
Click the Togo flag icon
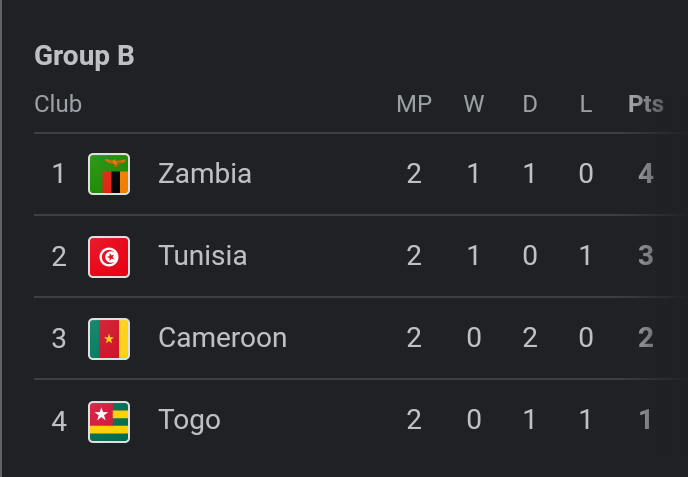(109, 420)
